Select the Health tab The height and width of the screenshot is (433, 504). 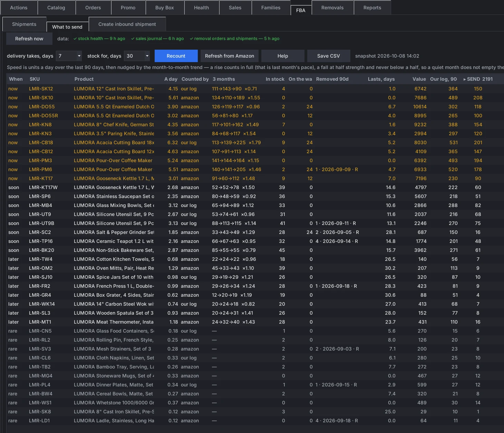202,8
